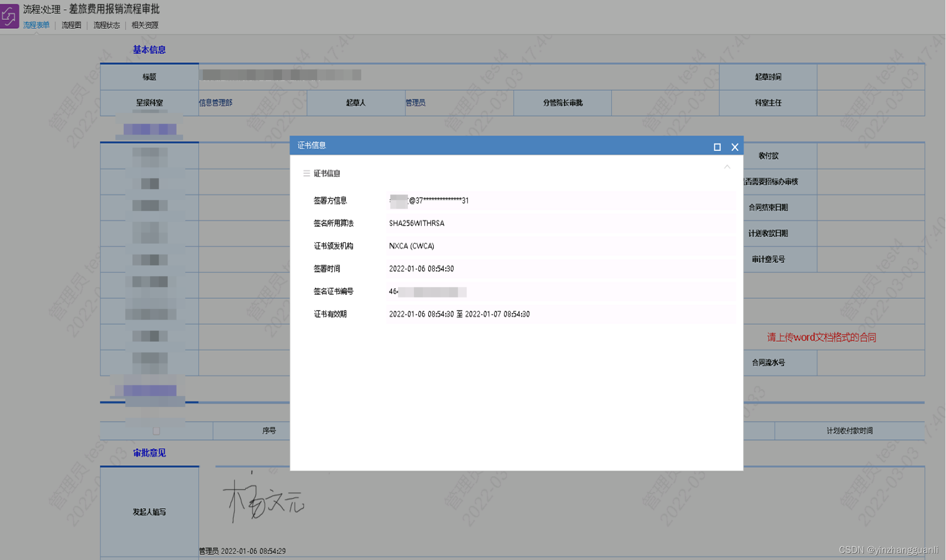Open the 信息管理部 department link
This screenshot has width=946, height=560.
[215, 102]
